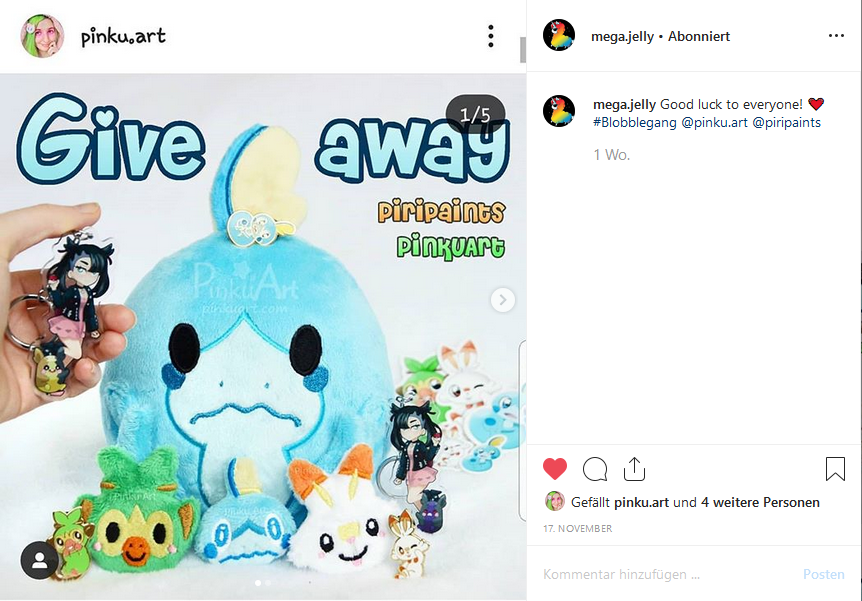
Task: Toggle the Abonniert follow status
Action: (699, 36)
